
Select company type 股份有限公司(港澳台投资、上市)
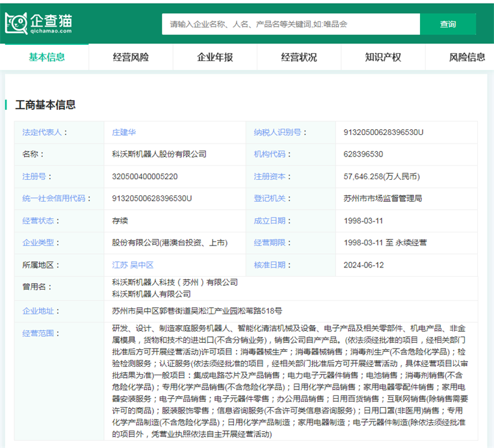[x=170, y=243]
